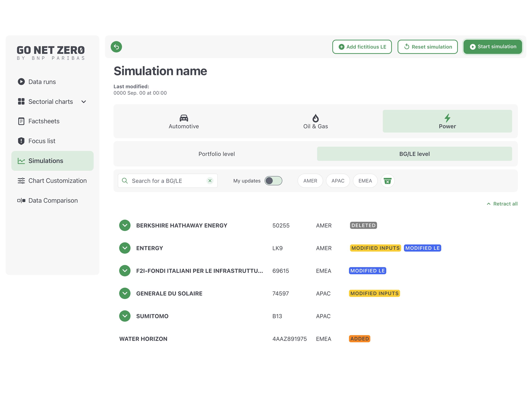This screenshot has height=400, width=532.
Task: Click Reset simulation button
Action: point(428,47)
